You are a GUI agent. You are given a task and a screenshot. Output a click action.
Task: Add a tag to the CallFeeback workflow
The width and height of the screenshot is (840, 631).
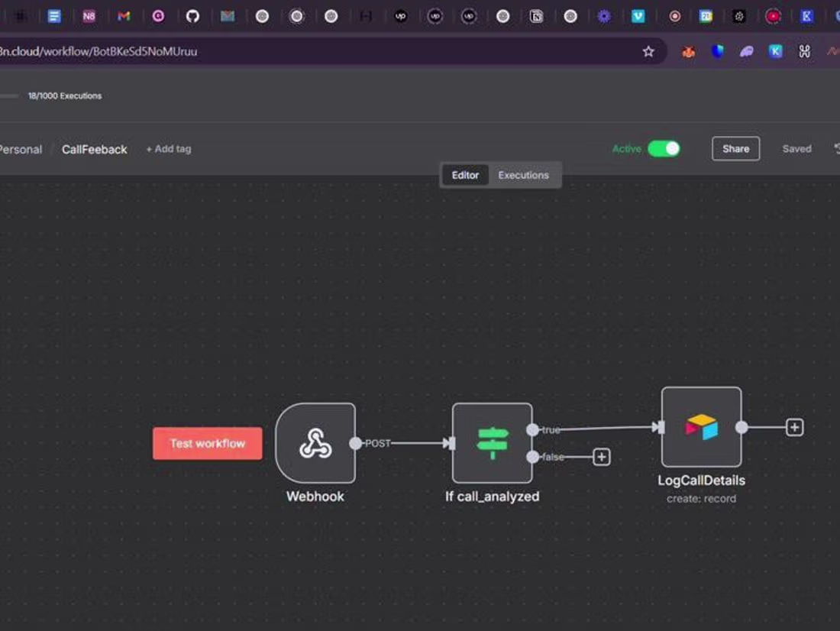click(x=167, y=149)
